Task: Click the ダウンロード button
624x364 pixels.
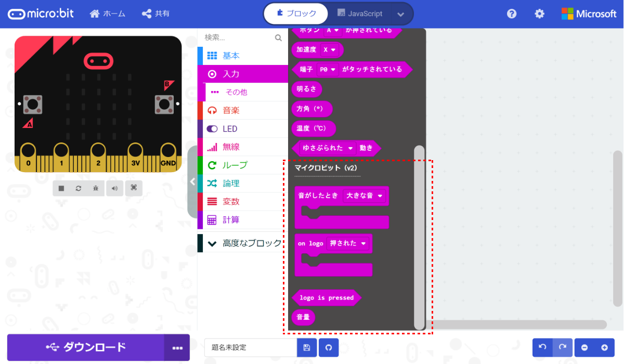Action: [86, 347]
